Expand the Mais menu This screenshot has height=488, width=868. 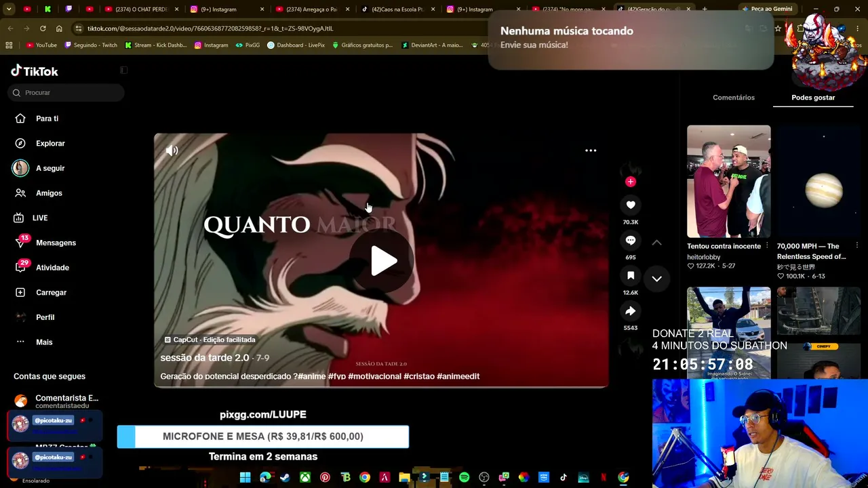pos(44,342)
